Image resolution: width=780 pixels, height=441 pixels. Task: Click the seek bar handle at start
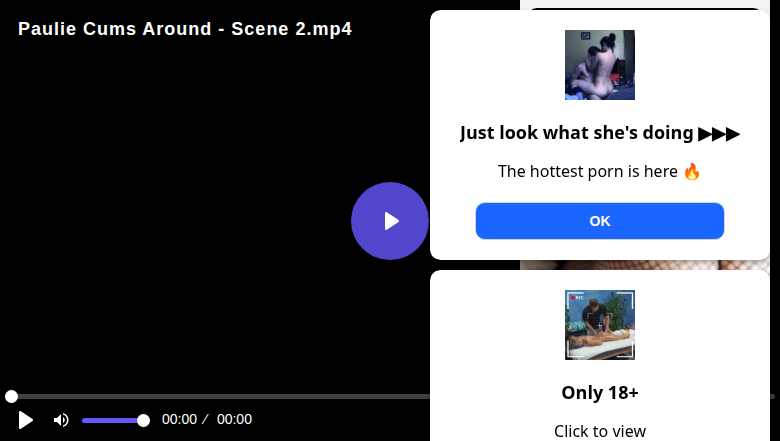coord(11,397)
